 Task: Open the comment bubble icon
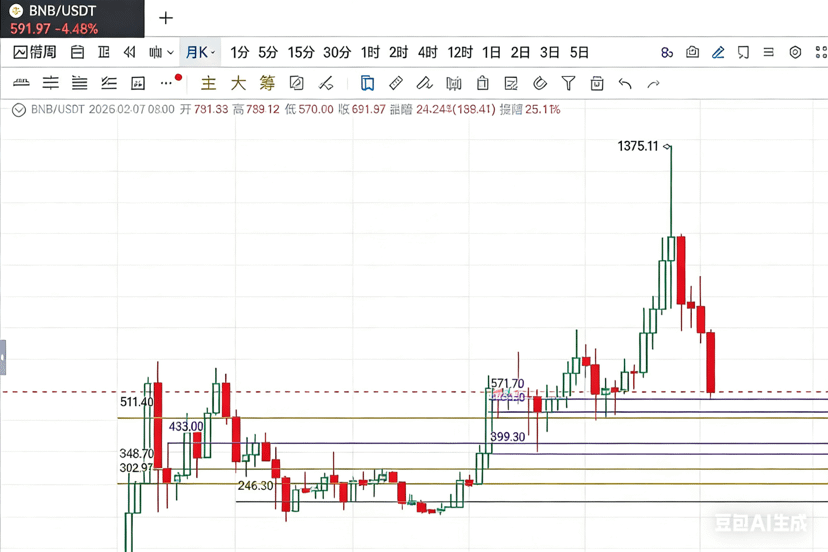pyautogui.click(x=744, y=52)
